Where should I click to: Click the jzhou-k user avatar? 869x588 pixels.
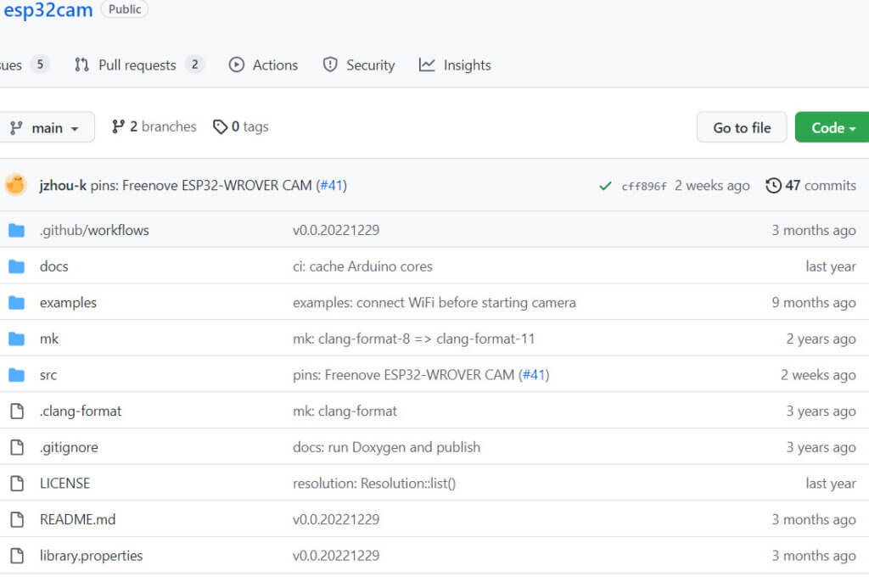pos(15,185)
